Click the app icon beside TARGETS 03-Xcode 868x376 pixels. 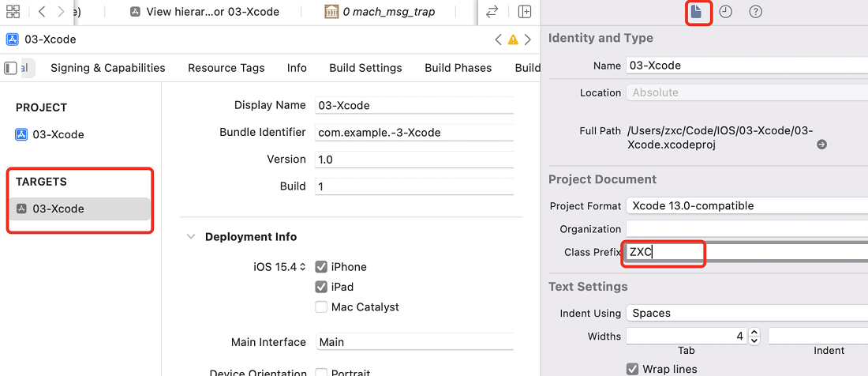[x=21, y=209]
